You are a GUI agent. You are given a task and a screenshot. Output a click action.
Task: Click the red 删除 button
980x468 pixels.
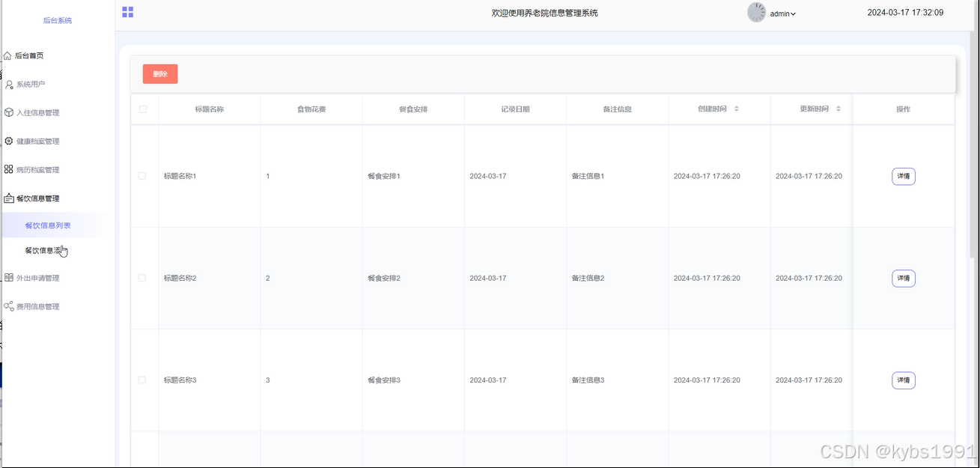tap(160, 74)
